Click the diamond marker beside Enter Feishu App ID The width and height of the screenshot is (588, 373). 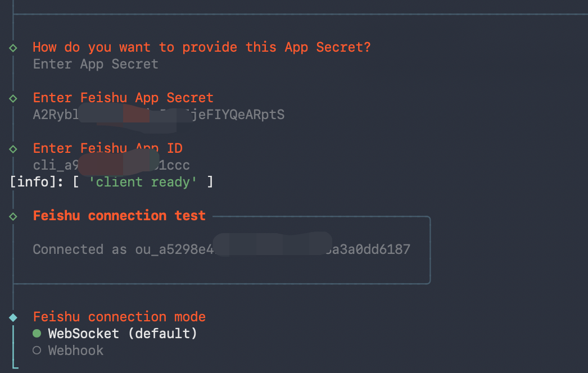coord(13,149)
